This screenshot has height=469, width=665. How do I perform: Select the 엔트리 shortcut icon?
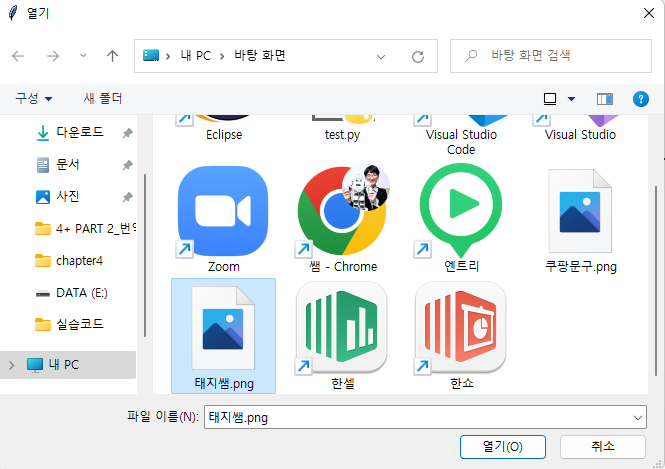coord(461,211)
